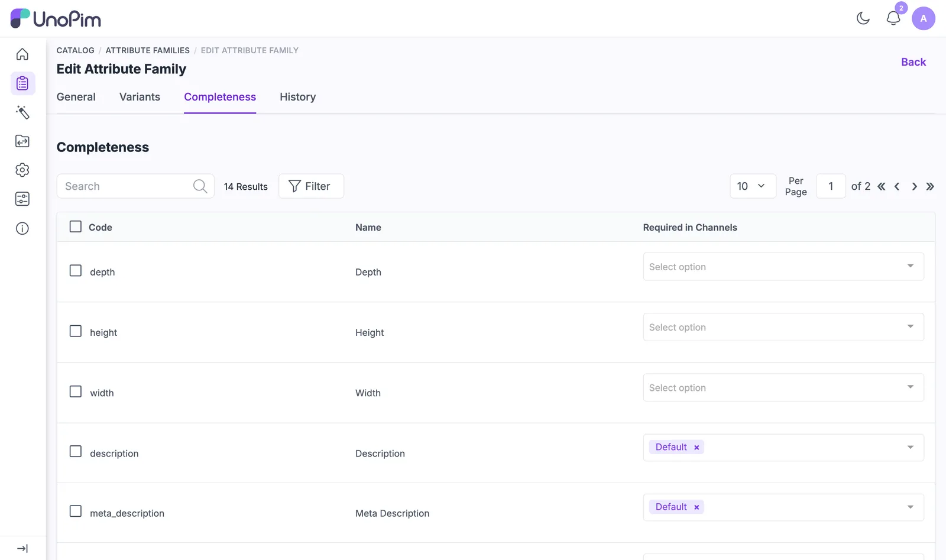The height and width of the screenshot is (560, 946).
Task: Check the meta_description row checkbox
Action: pos(76,512)
